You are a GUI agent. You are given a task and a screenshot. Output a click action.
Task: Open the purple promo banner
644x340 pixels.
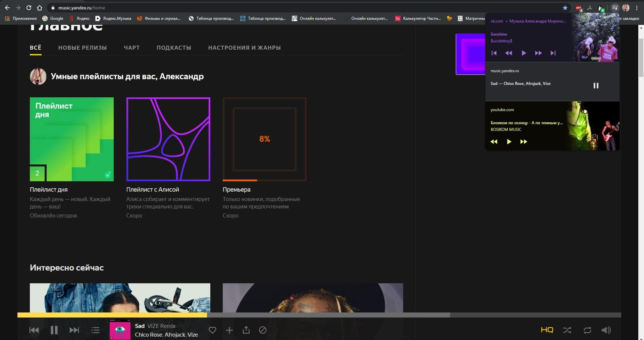(471, 54)
